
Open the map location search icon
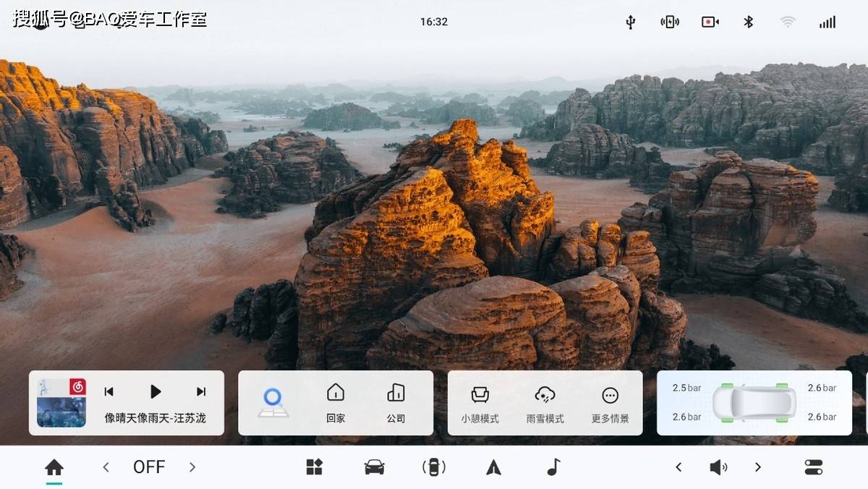click(x=273, y=403)
